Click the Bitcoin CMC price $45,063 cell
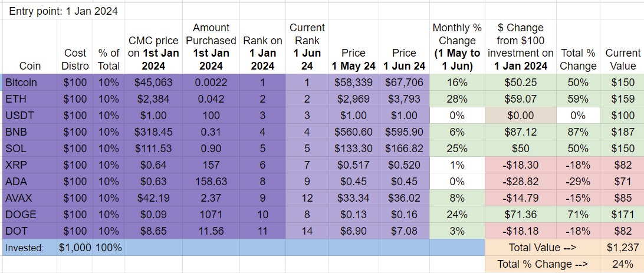 point(153,83)
